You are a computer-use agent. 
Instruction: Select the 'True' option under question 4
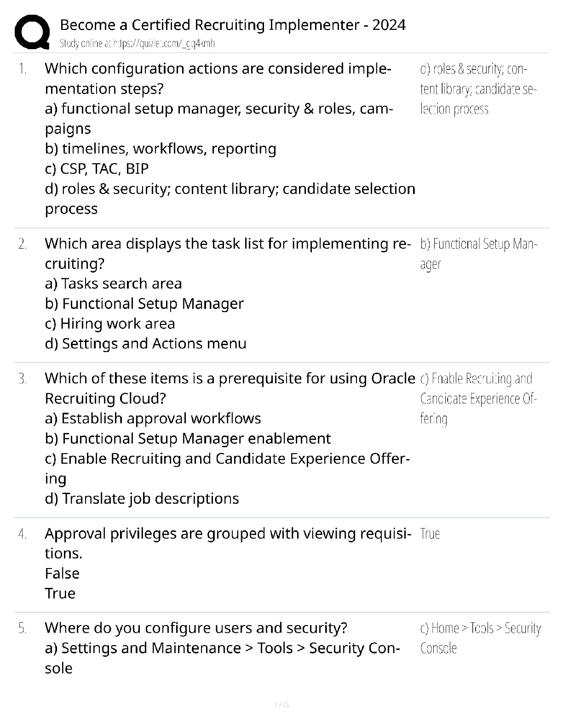[x=60, y=593]
